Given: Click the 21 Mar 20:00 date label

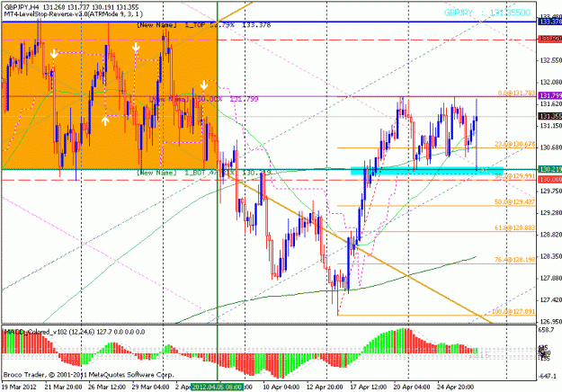Looking at the screenshot, I should click(x=63, y=387).
